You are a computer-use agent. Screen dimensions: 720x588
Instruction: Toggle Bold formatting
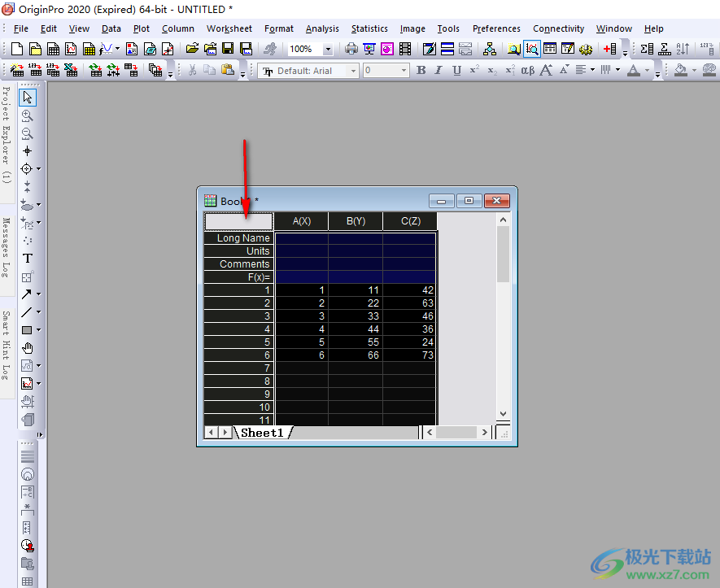(x=421, y=70)
